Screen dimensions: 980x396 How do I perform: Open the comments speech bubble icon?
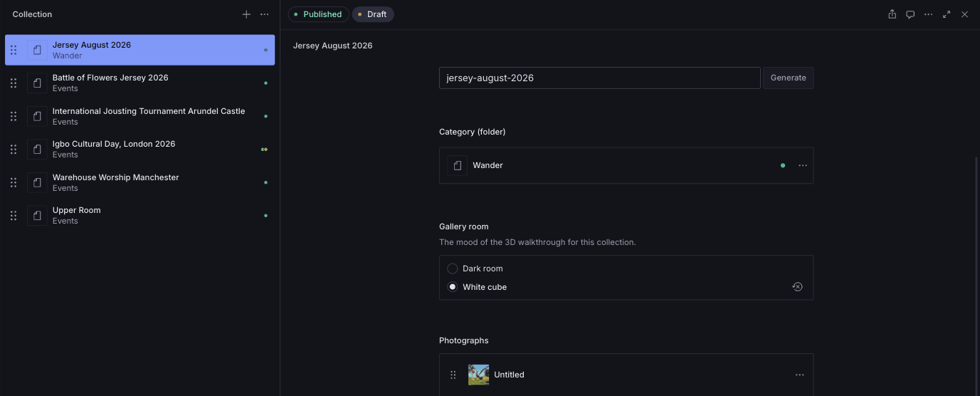click(910, 14)
